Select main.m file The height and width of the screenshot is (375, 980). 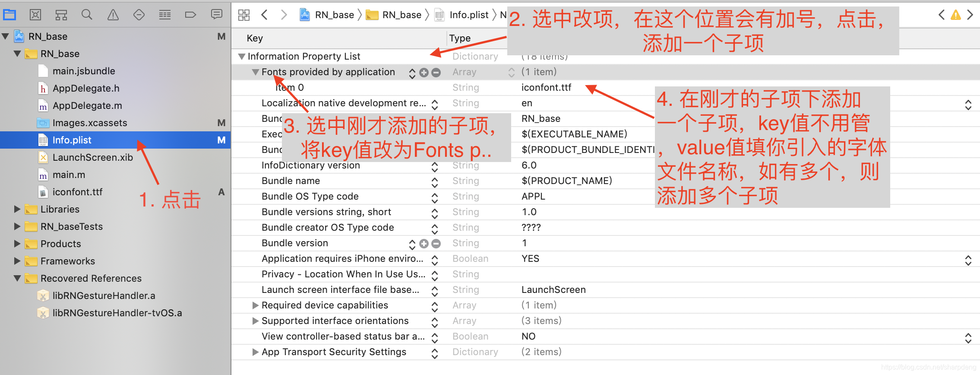point(69,175)
